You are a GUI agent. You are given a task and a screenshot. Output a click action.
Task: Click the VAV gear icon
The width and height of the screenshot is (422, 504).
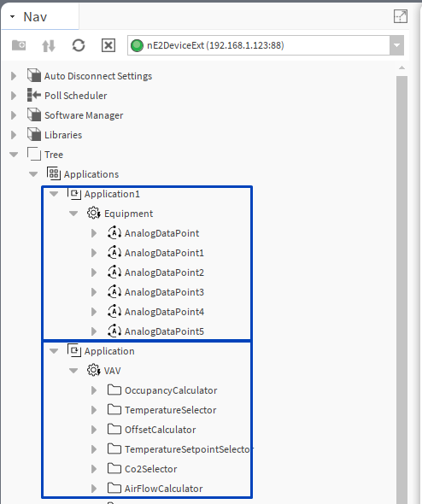click(94, 370)
